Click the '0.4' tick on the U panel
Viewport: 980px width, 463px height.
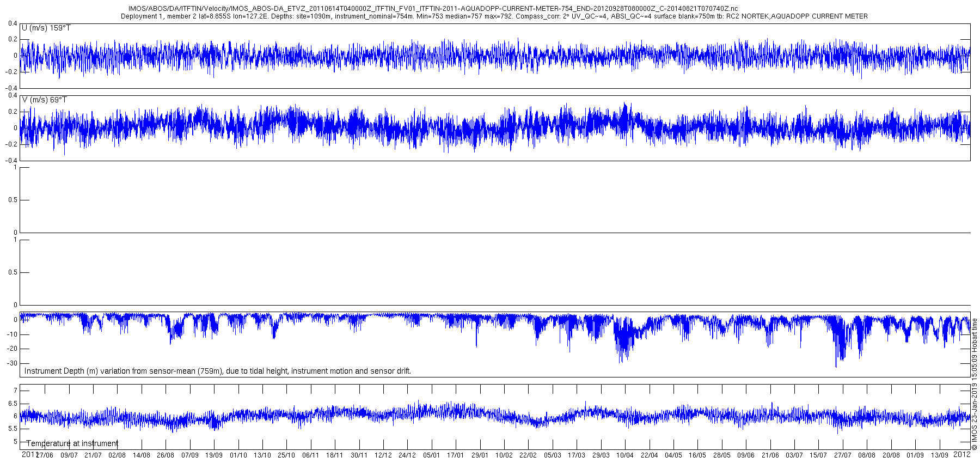point(13,23)
